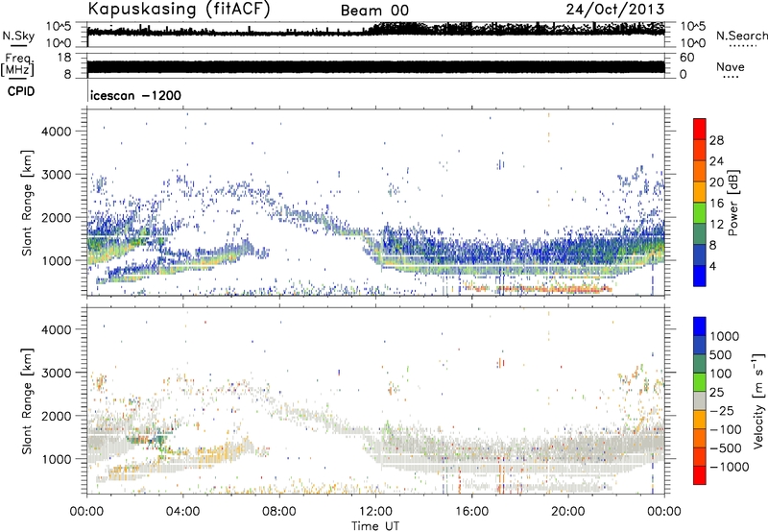The height and width of the screenshot is (532, 768).
Task: Click the '04:00' time axis tick label
Action: coord(182,512)
